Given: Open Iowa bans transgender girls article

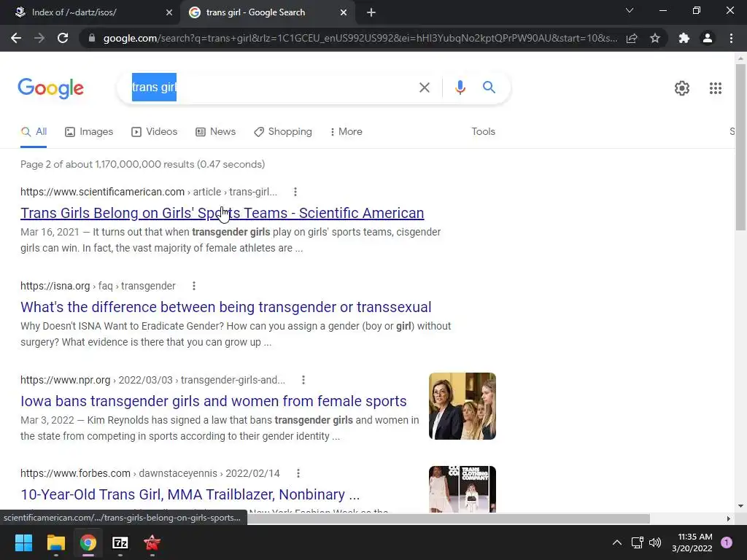Looking at the screenshot, I should tap(214, 401).
